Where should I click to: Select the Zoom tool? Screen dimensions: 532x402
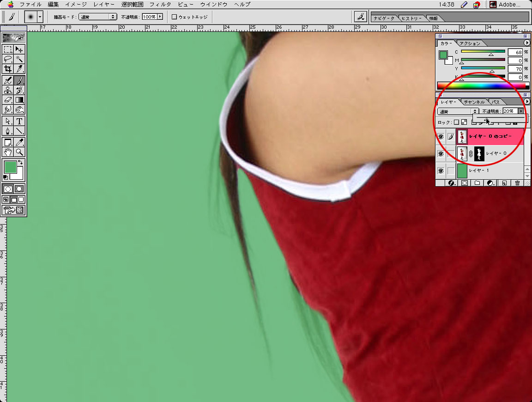coord(19,152)
